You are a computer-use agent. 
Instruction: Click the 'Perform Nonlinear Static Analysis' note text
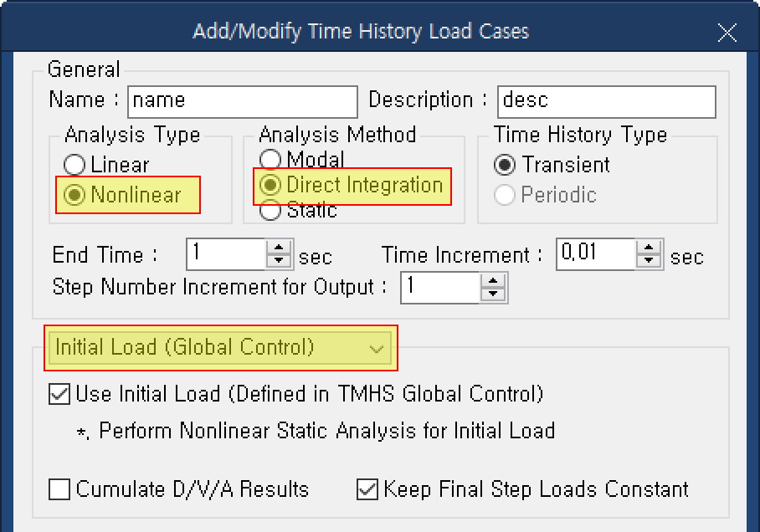coord(316,431)
